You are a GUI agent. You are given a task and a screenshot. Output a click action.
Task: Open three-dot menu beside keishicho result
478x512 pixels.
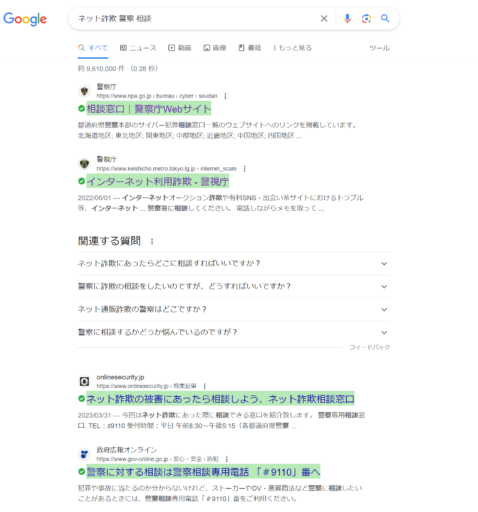coord(245,169)
